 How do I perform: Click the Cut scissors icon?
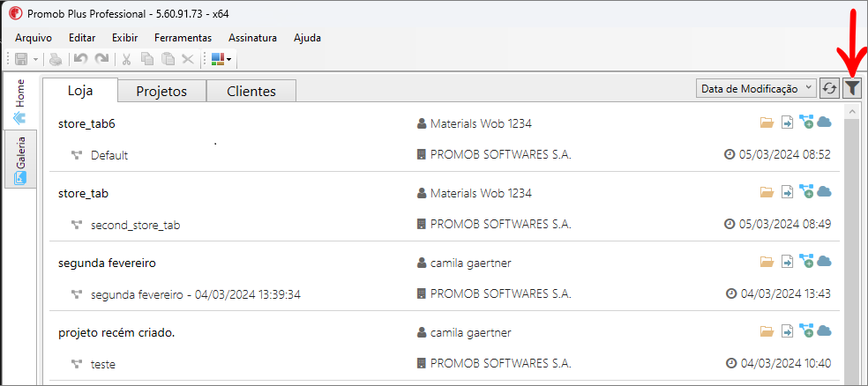[x=126, y=59]
